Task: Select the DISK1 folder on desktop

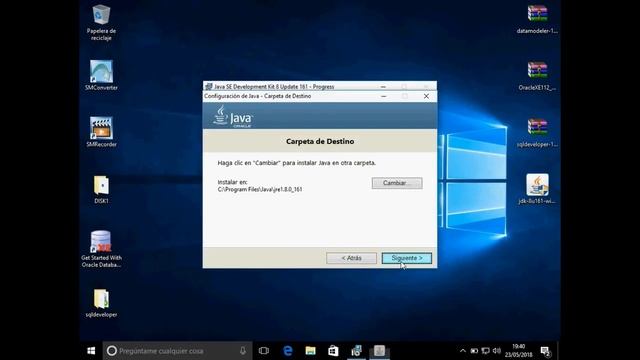Action: [x=101, y=189]
